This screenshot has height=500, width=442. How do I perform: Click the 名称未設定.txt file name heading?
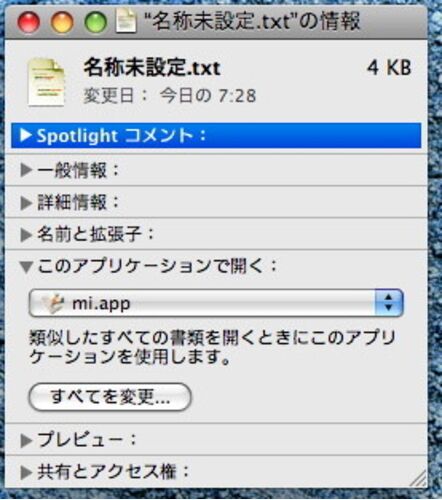[152, 67]
